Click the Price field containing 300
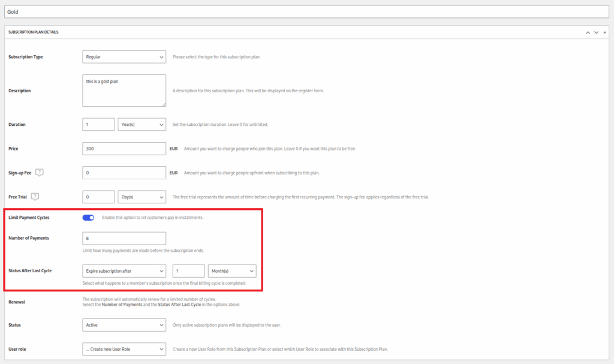The image size is (614, 364). [x=124, y=149]
